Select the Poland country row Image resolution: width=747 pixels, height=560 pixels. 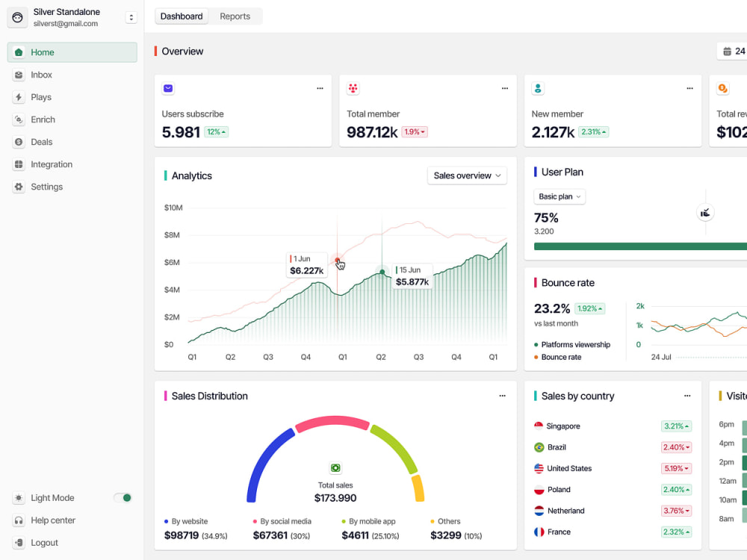pos(613,490)
